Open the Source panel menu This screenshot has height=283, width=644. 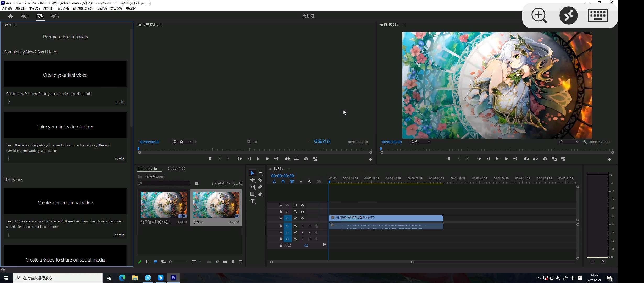(162, 25)
